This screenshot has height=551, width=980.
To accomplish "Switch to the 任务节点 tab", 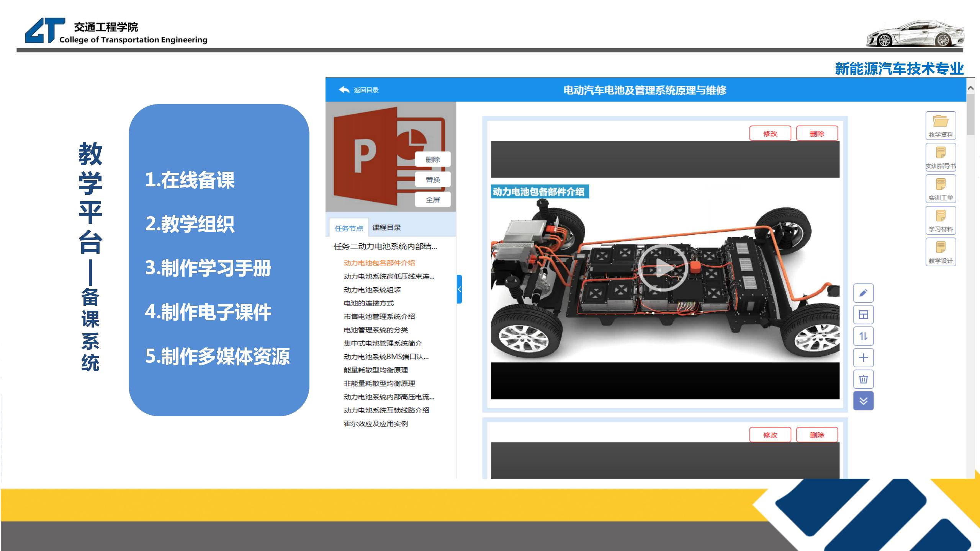I will [x=348, y=228].
